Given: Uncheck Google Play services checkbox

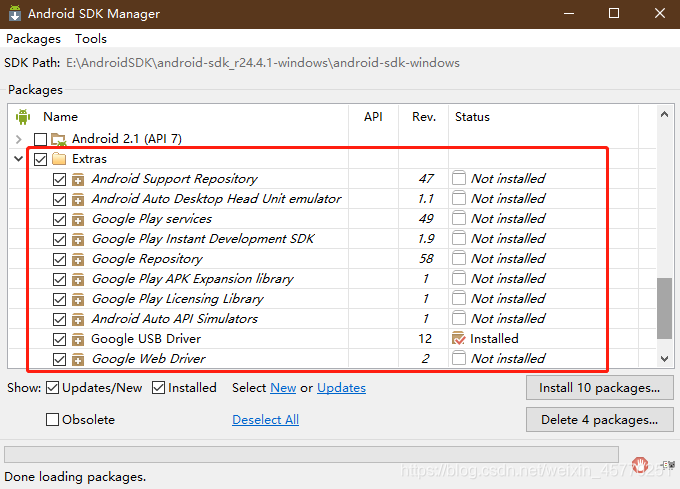Looking at the screenshot, I should 59,219.
